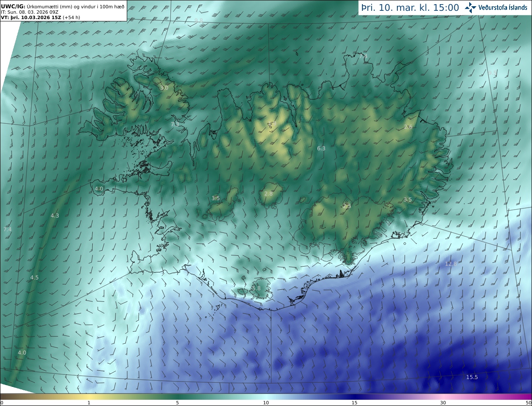The image size is (532, 406).
Task: Click the color scale tick labeled 1
Action: pos(89,403)
